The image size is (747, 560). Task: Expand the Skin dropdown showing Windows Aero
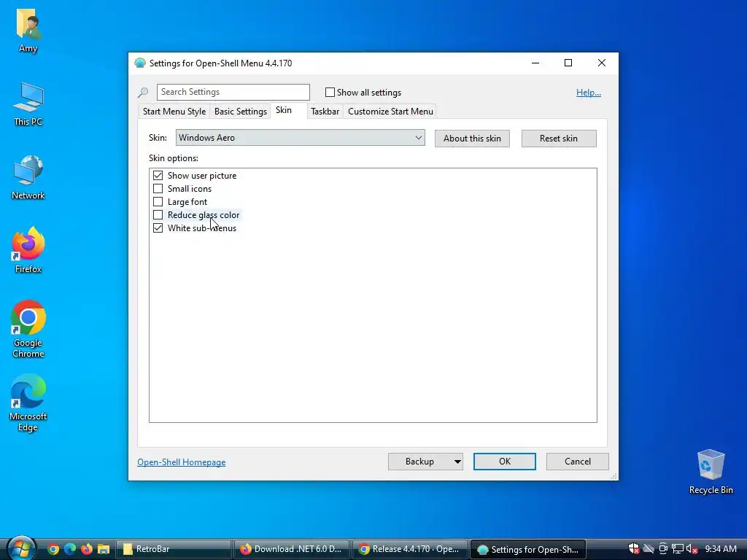(300, 138)
